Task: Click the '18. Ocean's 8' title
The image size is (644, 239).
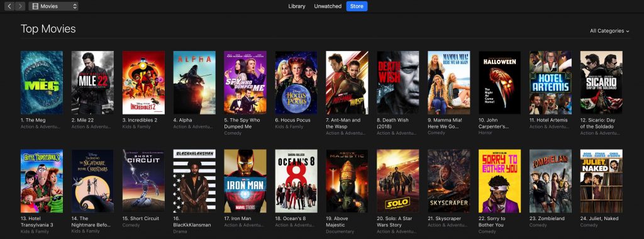Action: (291, 219)
